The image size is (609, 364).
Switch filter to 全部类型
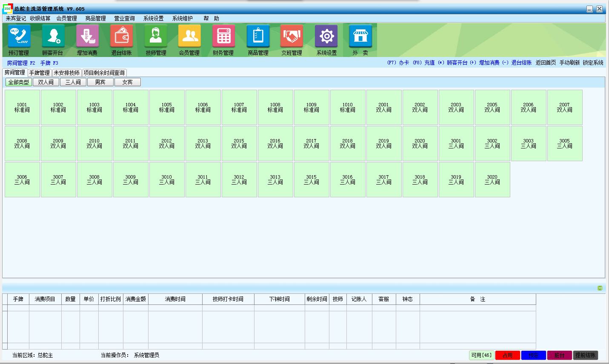pos(19,82)
